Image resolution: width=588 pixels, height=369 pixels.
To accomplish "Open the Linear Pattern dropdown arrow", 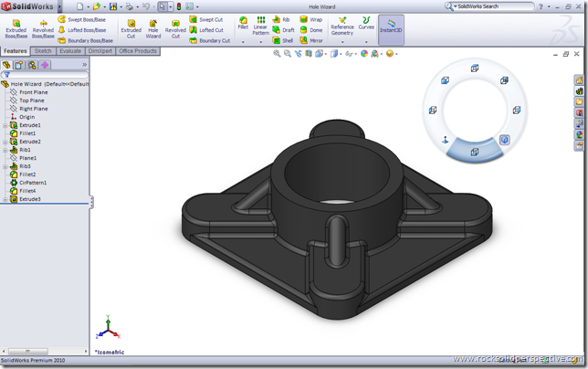I will coord(260,42).
